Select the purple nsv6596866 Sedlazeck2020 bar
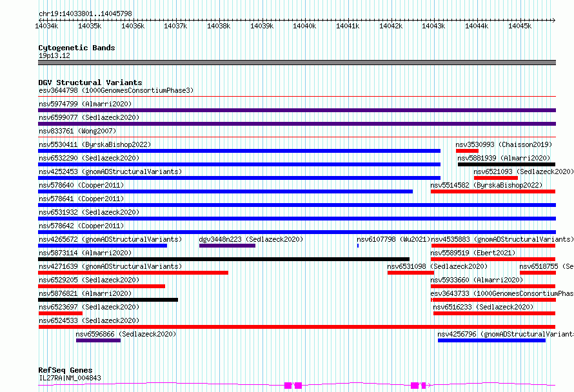The width and height of the screenshot is (574, 392). pyautogui.click(x=99, y=340)
